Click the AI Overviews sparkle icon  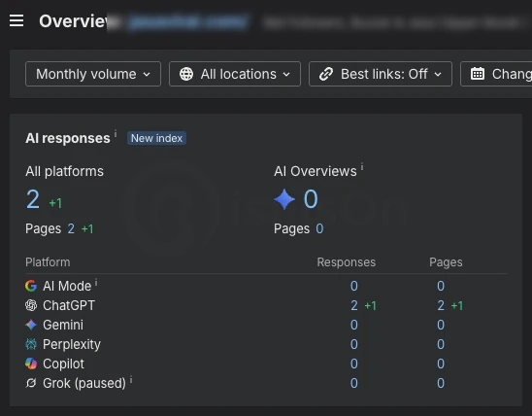point(284,199)
